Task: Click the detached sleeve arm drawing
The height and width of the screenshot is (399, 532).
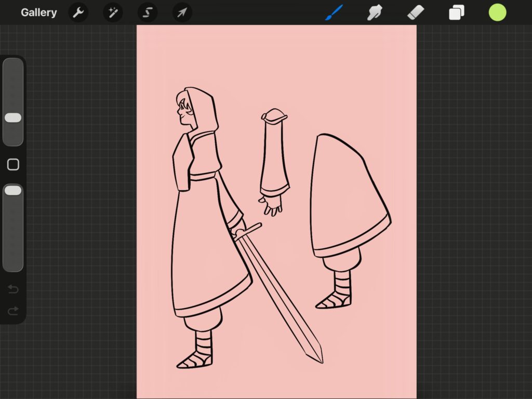Action: (274, 162)
